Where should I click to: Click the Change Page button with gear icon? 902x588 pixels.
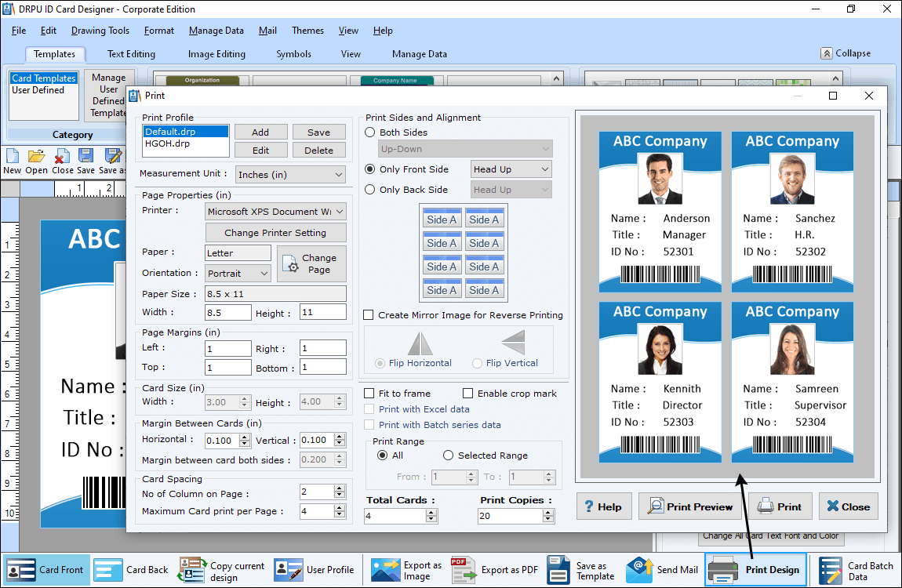coord(312,264)
